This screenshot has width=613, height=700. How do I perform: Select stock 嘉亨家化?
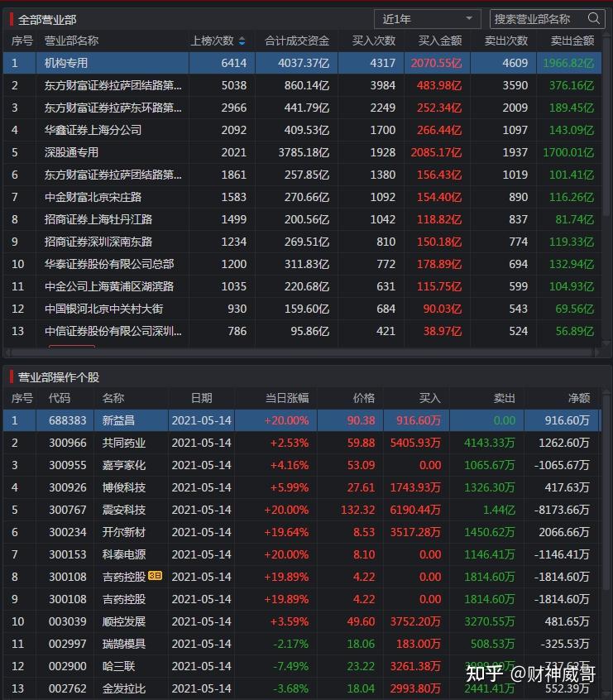coord(123,465)
